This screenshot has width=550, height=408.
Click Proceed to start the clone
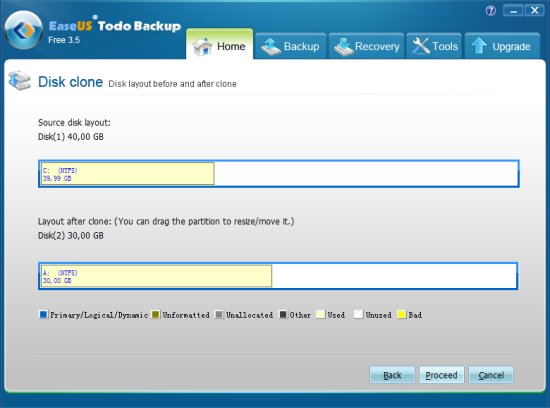442,375
